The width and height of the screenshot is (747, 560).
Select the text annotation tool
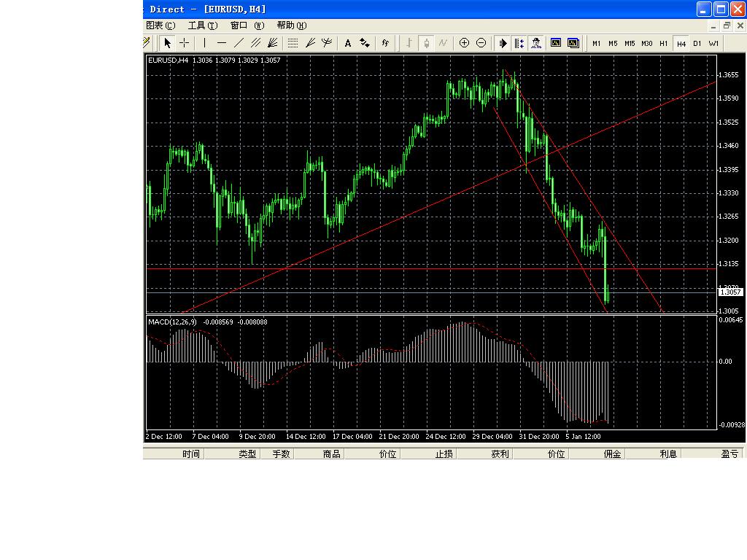[348, 43]
